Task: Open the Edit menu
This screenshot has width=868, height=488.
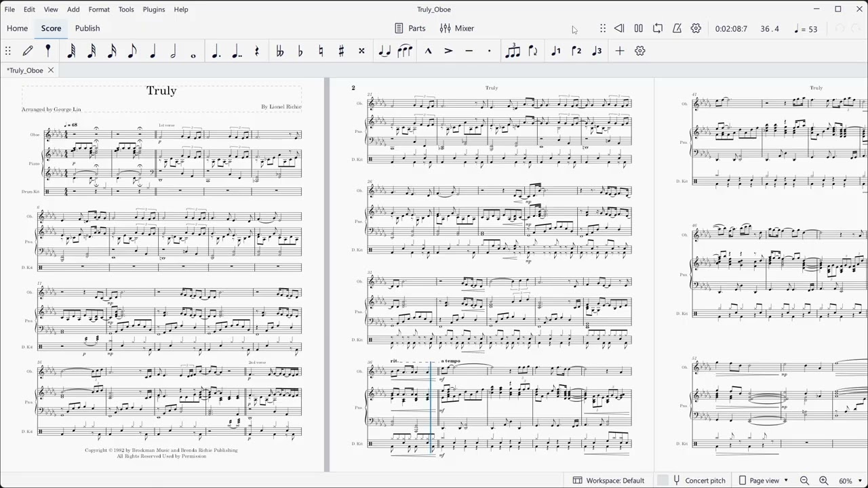Action: (29, 9)
